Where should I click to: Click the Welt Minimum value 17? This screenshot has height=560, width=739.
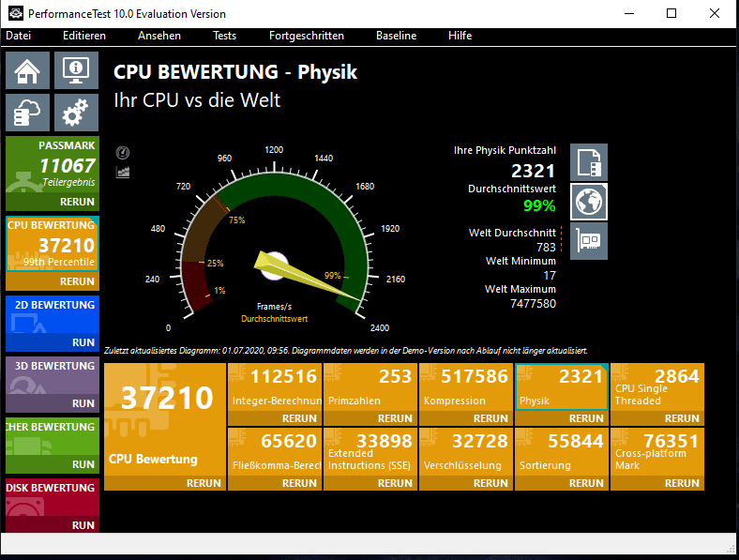tap(550, 275)
